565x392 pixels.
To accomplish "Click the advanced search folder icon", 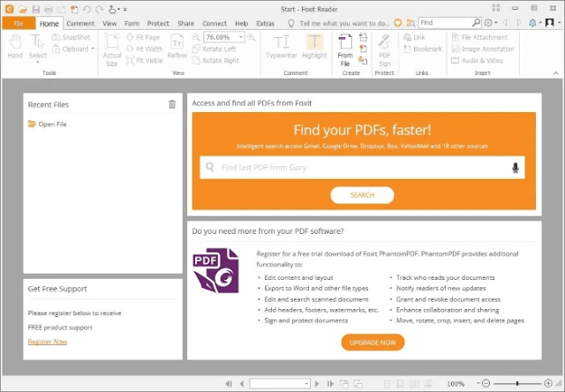I will 411,23.
